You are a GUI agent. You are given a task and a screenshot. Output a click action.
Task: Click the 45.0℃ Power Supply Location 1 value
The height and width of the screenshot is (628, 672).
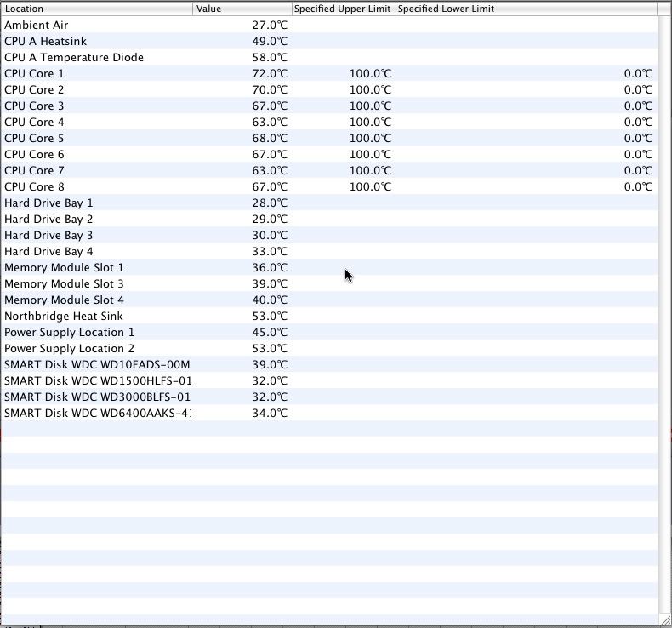[x=270, y=332]
